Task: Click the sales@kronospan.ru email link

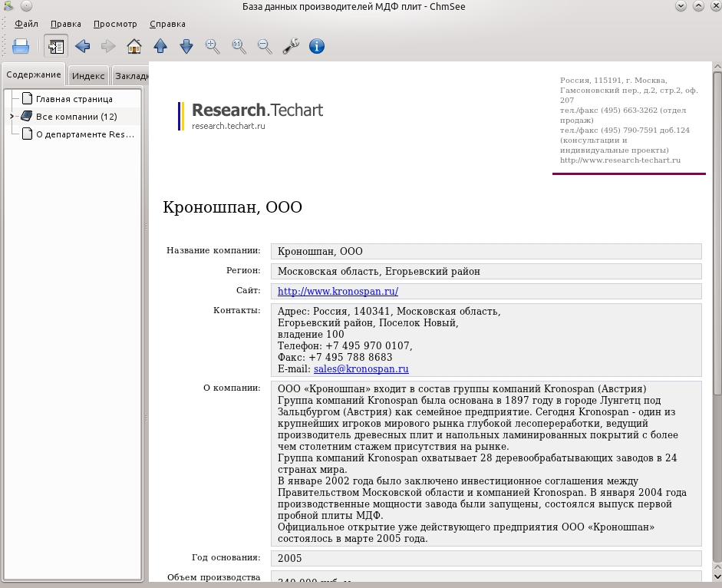Action: 361,369
